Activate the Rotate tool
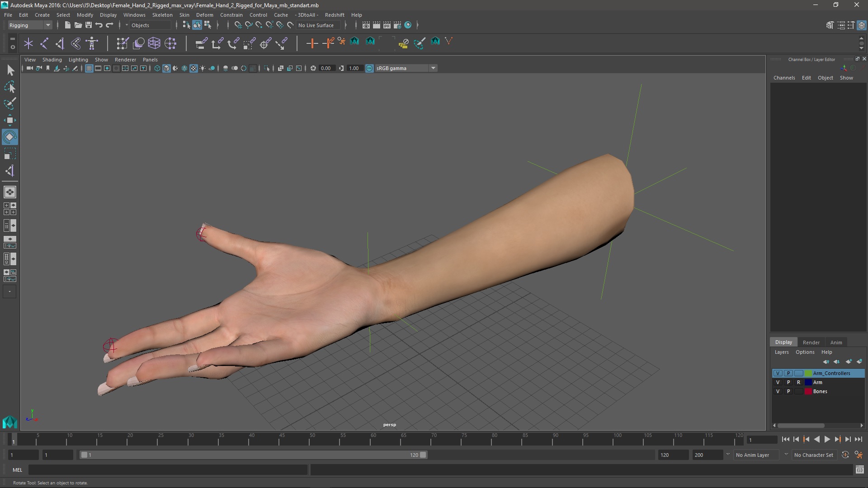Image resolution: width=868 pixels, height=488 pixels. pyautogui.click(x=10, y=137)
